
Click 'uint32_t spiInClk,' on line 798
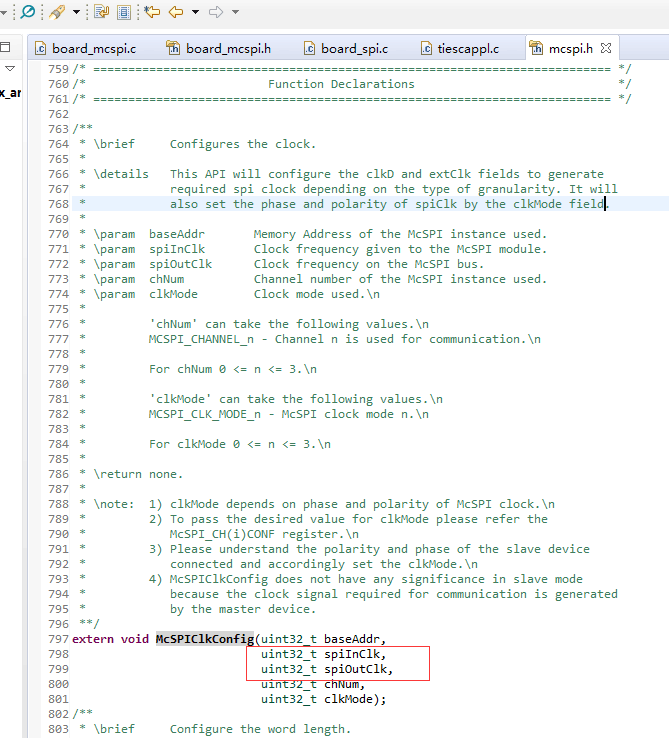(323, 654)
